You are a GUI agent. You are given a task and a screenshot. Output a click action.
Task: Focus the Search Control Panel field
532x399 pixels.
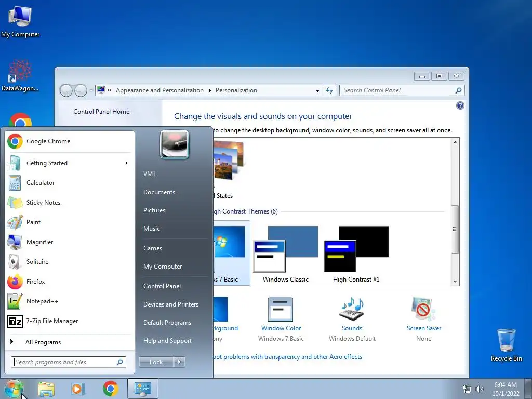click(x=402, y=90)
